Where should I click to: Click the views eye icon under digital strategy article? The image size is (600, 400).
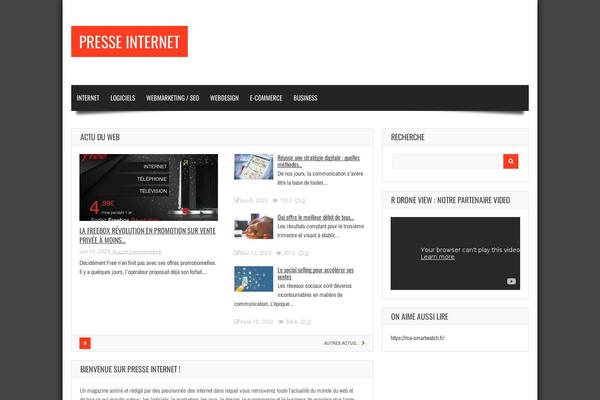click(x=275, y=201)
